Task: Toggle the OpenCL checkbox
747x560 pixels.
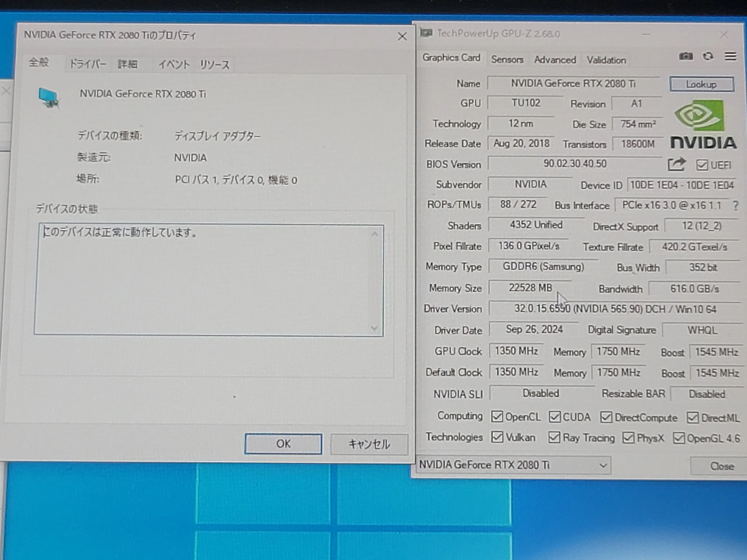Action: click(497, 416)
